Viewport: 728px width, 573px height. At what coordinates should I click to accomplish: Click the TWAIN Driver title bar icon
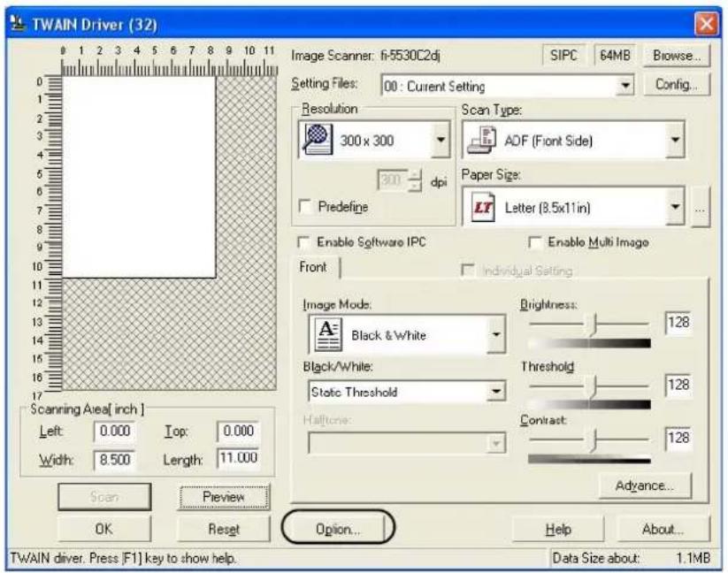(18, 24)
